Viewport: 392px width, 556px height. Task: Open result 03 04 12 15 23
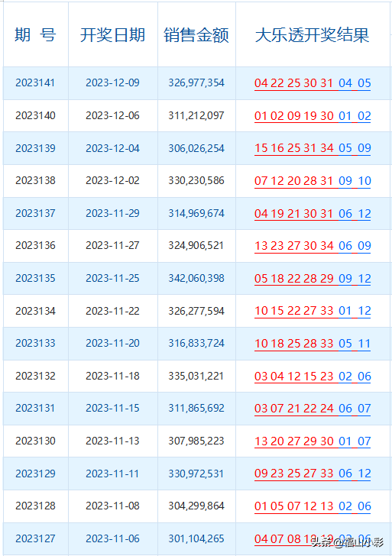294,377
